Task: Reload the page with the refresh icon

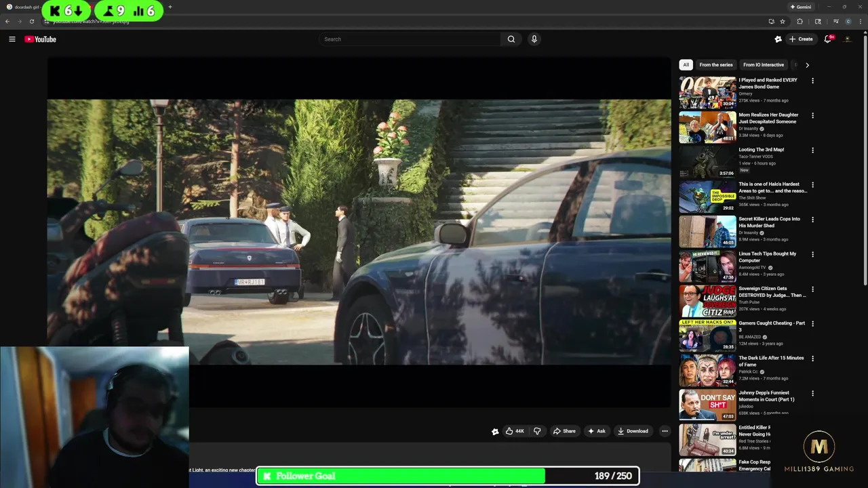Action: [x=31, y=21]
